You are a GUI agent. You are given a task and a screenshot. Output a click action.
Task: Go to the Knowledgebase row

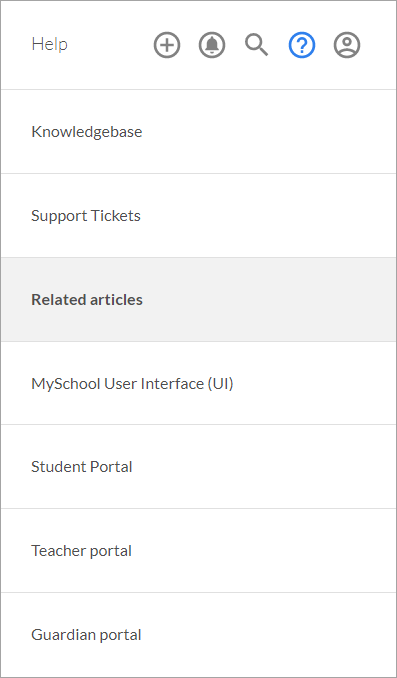pos(198,131)
